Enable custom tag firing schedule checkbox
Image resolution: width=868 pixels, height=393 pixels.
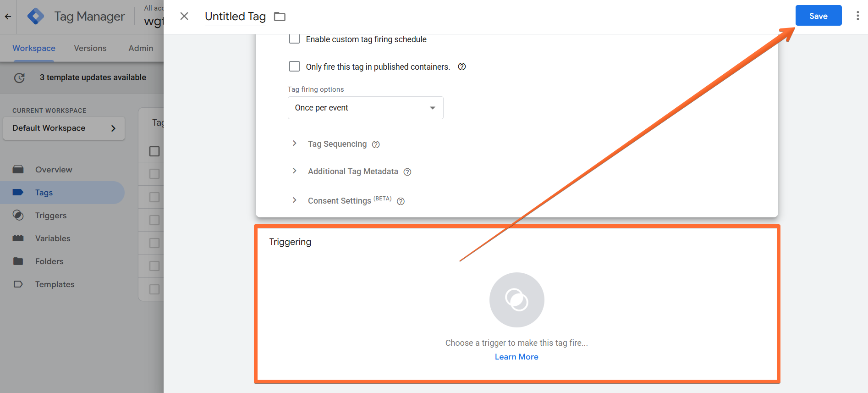pyautogui.click(x=294, y=39)
